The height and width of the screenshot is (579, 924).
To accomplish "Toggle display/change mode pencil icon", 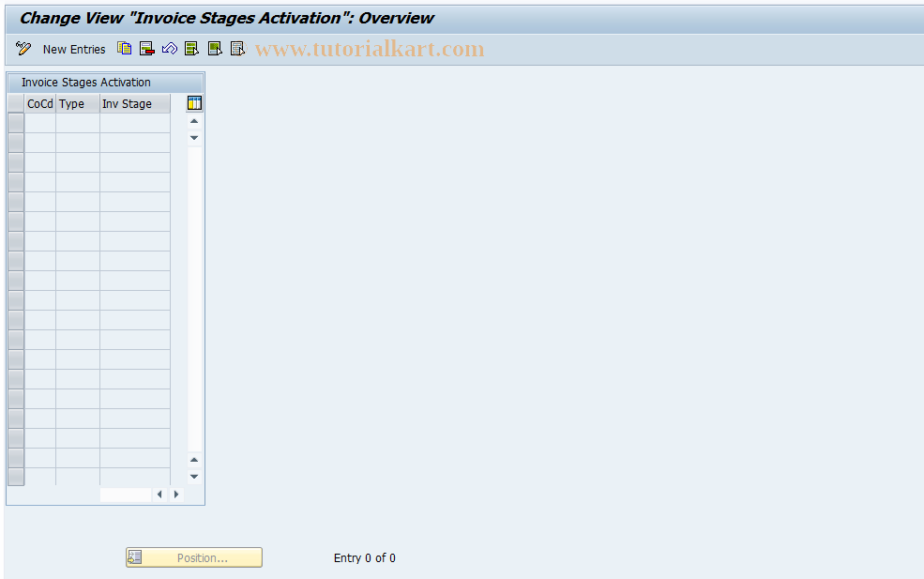I will [x=23, y=49].
